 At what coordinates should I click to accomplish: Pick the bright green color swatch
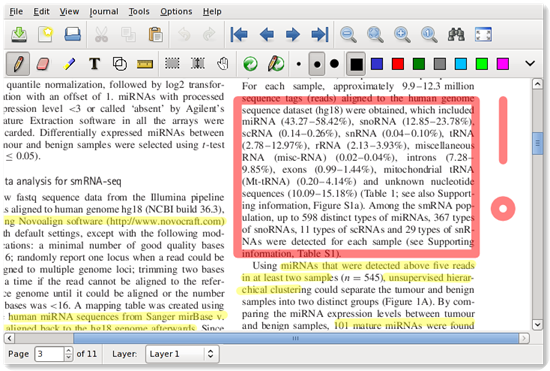click(x=482, y=64)
